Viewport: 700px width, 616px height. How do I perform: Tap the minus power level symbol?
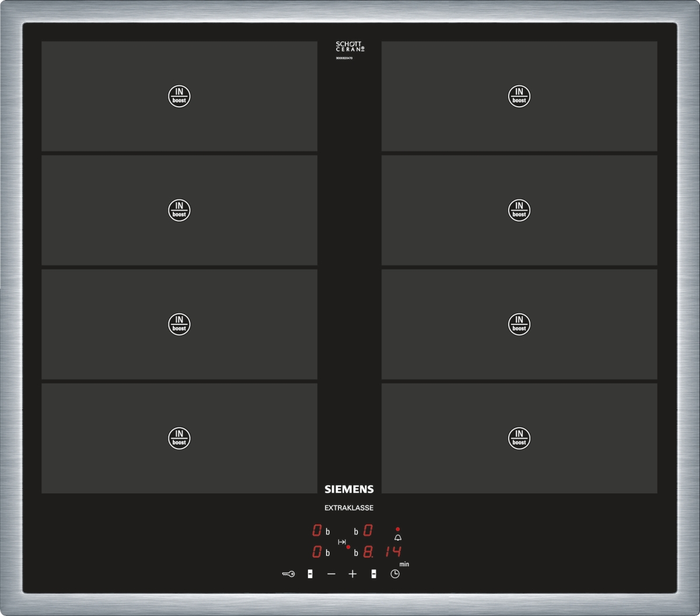click(331, 574)
